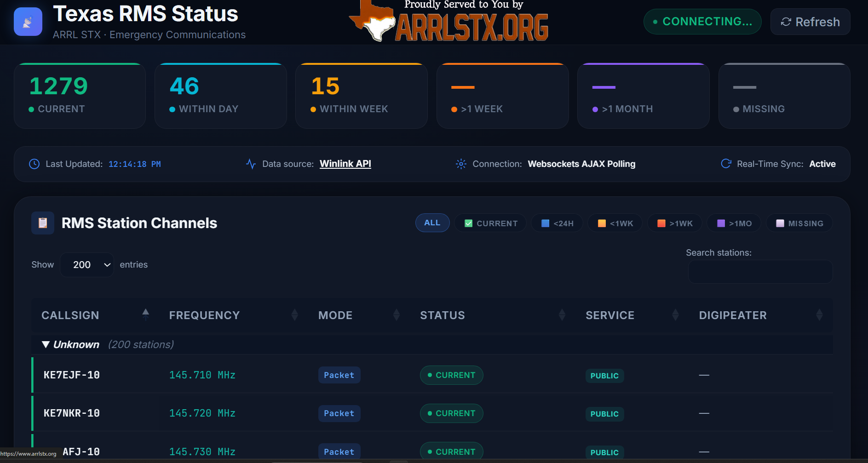Click the 1279 CURRENT stat card

[x=80, y=96]
